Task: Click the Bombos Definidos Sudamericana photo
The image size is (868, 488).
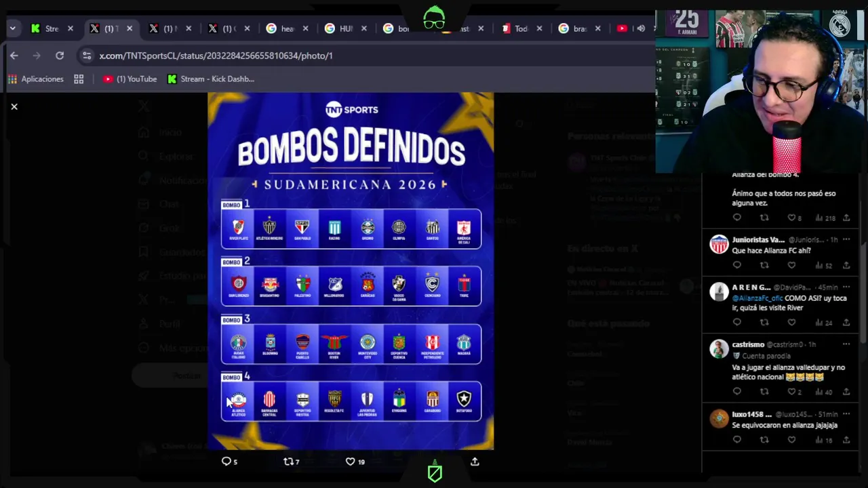Action: (351, 270)
